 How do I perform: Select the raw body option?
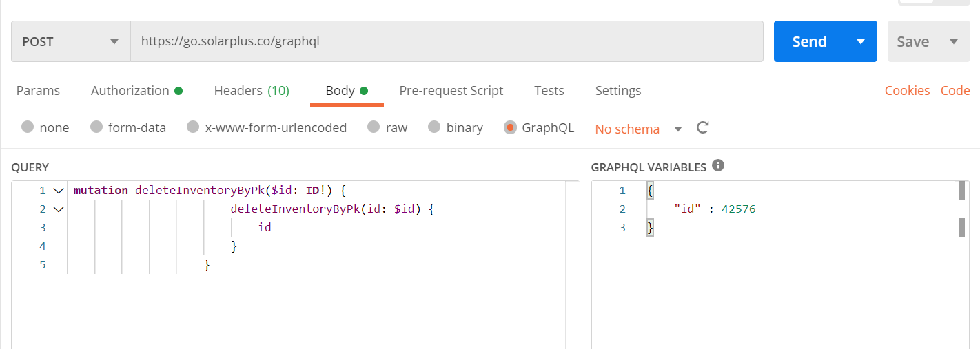[x=374, y=127]
